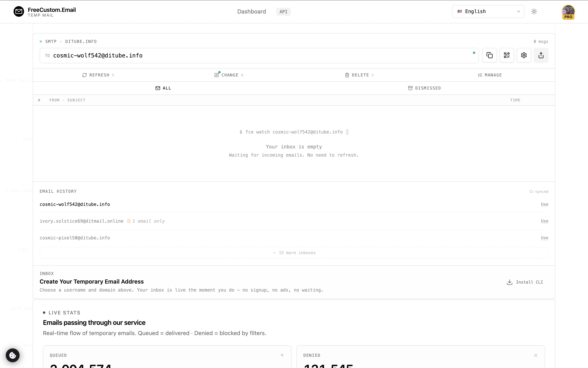Expand the 15 more inboxes list
Screen dimensions: 588x368
[x=294, y=253]
